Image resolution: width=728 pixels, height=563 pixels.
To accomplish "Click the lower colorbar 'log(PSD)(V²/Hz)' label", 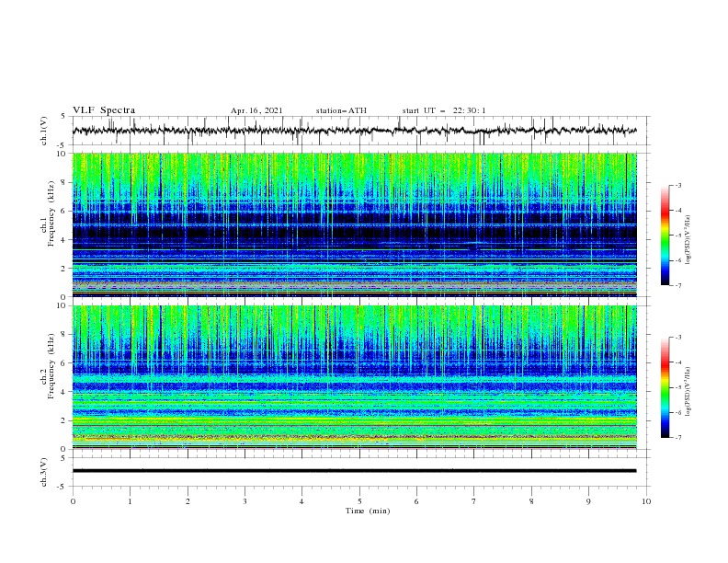I will [x=688, y=392].
